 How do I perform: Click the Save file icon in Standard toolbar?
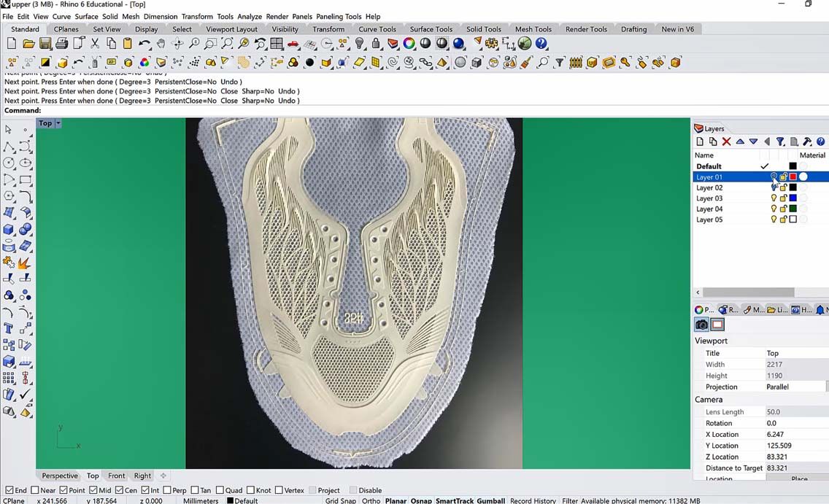45,44
